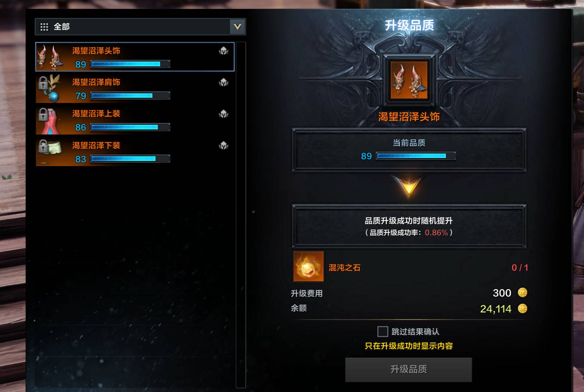The image size is (584, 392).
Task: Select the 渴望沼泽肩饰 list entry
Action: pyautogui.click(x=135, y=88)
